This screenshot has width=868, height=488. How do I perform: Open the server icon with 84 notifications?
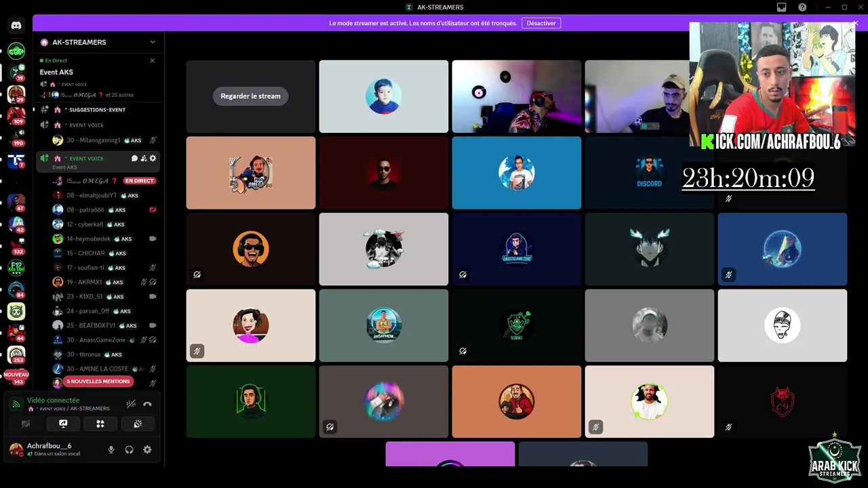pyautogui.click(x=16, y=289)
